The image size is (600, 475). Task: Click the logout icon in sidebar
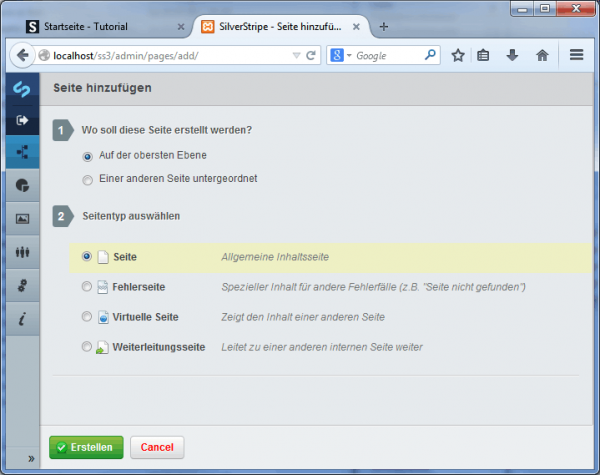click(x=22, y=120)
